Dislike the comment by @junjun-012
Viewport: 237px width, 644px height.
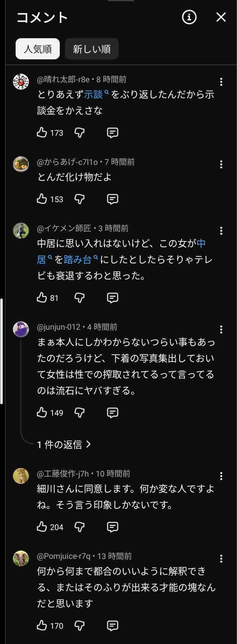(79, 413)
